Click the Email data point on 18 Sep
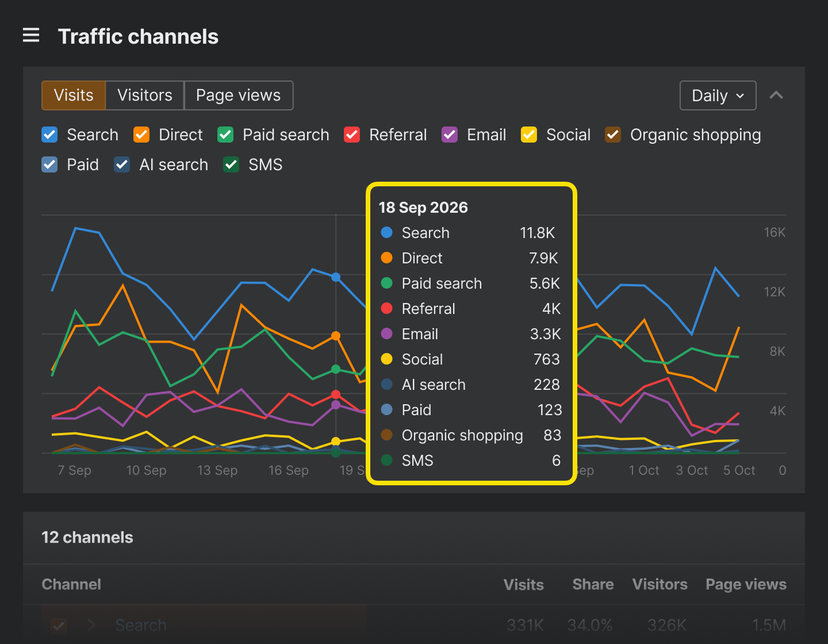828x644 pixels. [x=336, y=405]
